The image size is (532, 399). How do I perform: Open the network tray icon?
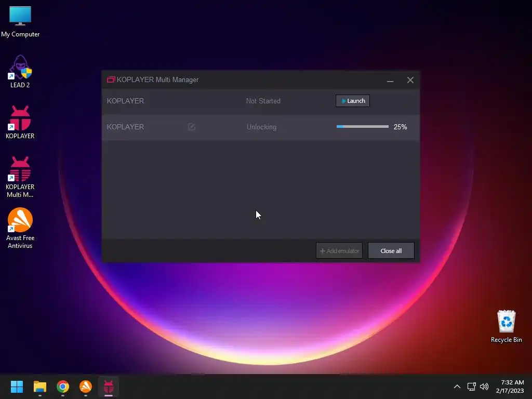pos(472,387)
